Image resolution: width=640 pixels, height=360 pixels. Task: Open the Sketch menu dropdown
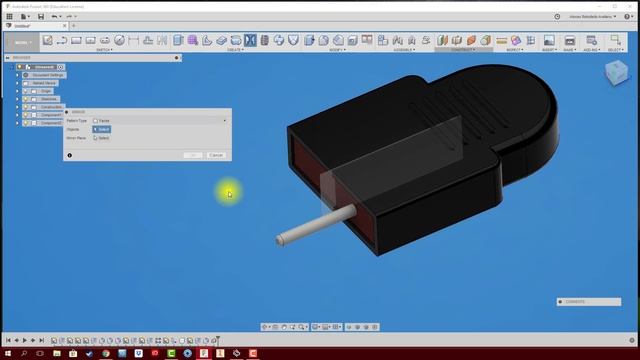(104, 50)
